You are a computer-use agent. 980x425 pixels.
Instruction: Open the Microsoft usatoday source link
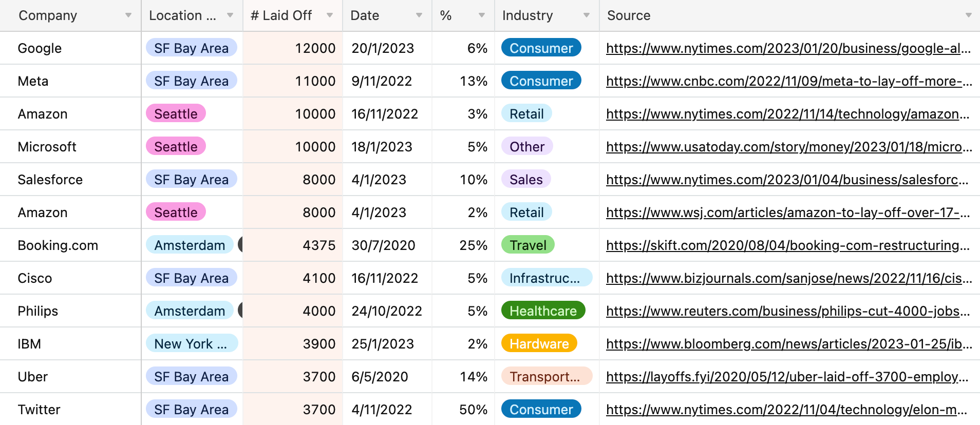click(789, 147)
